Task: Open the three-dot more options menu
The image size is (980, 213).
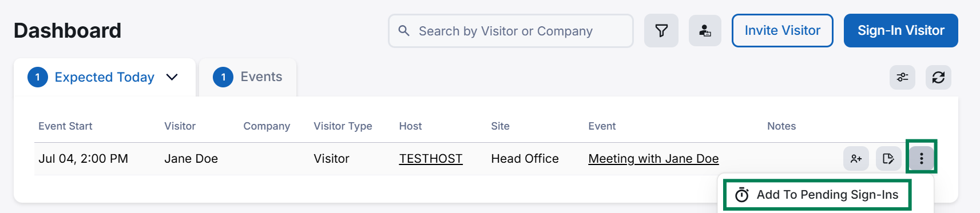Action: (x=921, y=159)
